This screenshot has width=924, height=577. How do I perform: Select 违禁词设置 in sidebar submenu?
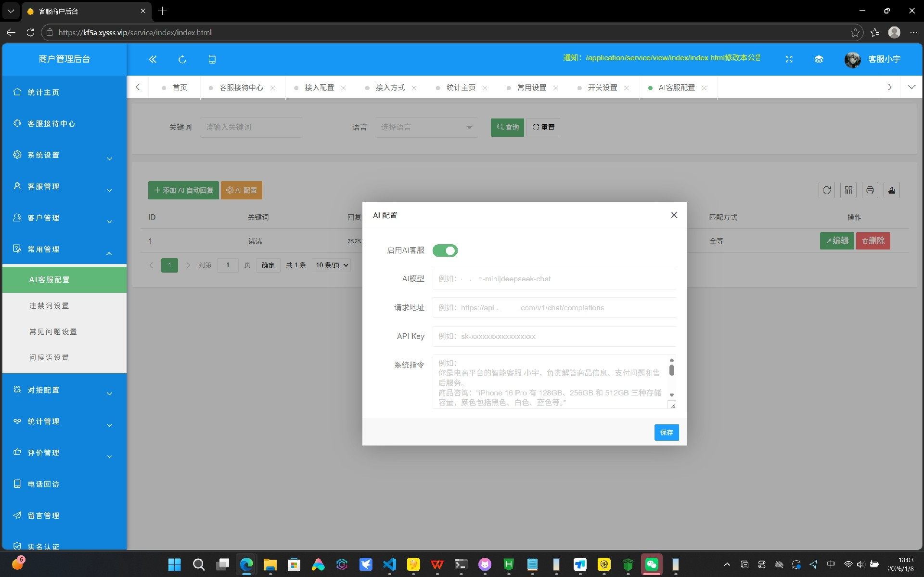pyautogui.click(x=49, y=306)
